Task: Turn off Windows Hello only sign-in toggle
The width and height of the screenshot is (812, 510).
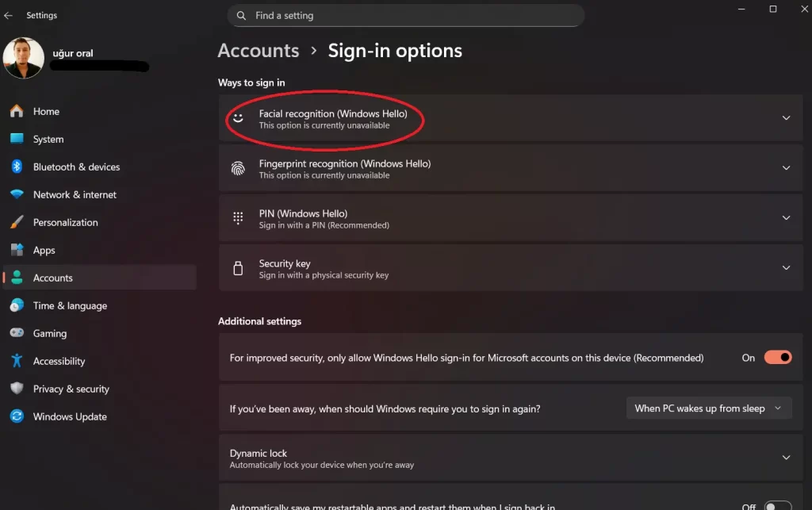Action: [x=778, y=357]
